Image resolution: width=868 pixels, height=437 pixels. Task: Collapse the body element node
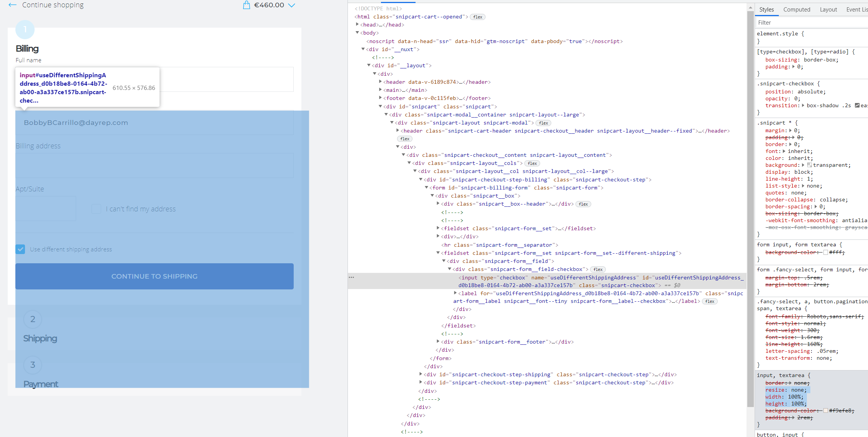coord(358,33)
